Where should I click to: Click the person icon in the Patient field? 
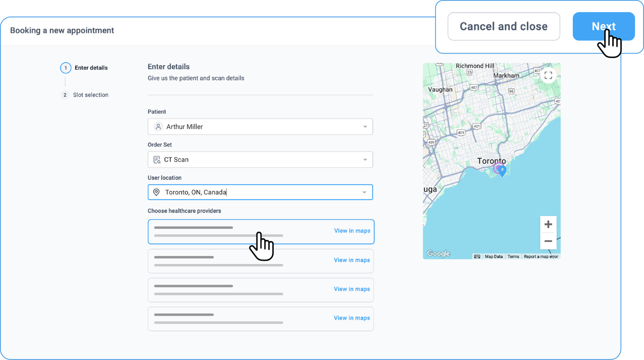158,126
